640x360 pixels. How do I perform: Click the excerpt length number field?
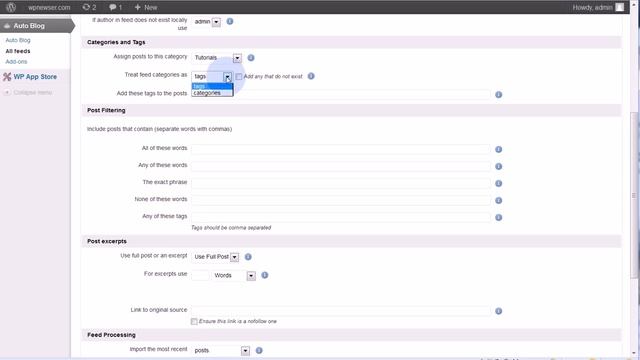200,276
